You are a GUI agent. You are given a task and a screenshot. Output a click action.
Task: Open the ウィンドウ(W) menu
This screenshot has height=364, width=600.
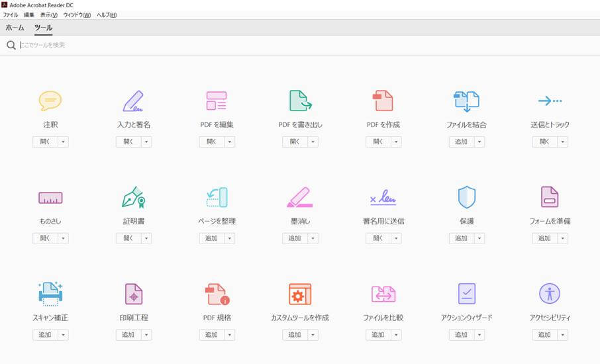77,15
